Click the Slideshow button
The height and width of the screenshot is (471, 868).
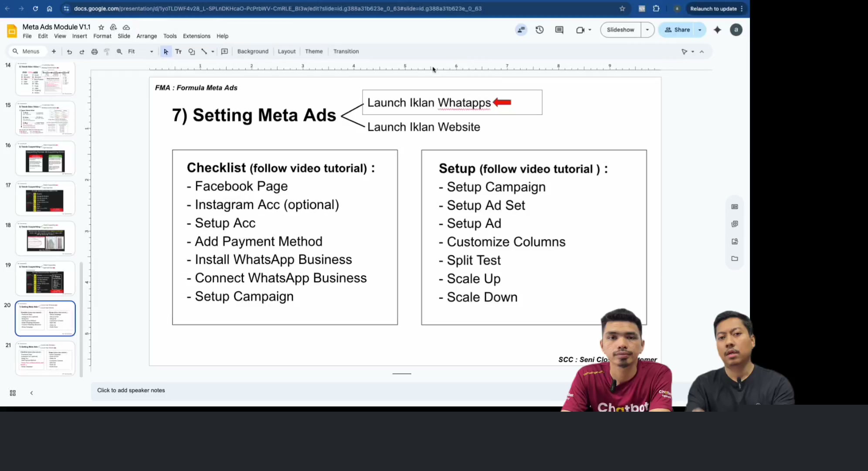point(620,30)
